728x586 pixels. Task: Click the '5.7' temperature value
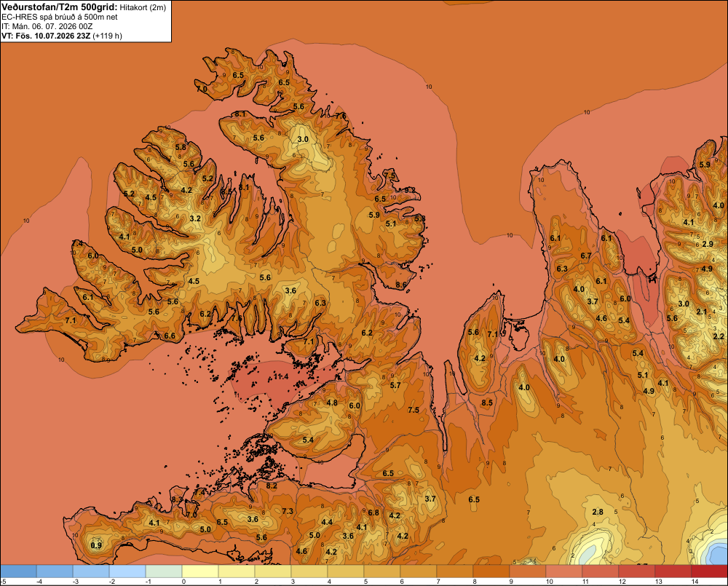395,385
